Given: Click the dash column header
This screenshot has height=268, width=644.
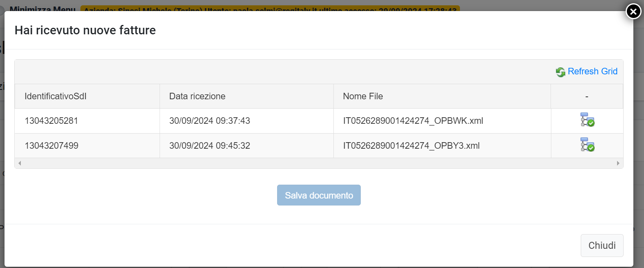Looking at the screenshot, I should point(586,96).
